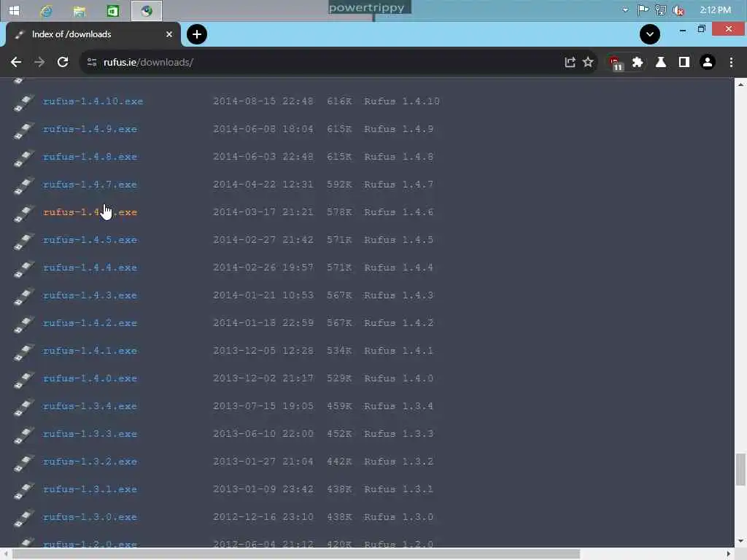This screenshot has width=747, height=560.
Task: Open Chrome three-dot menu
Action: coord(731,63)
